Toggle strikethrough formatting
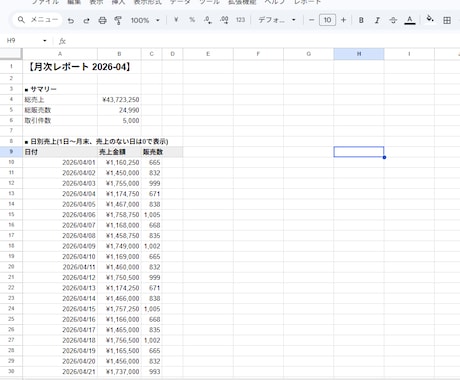The image size is (460, 380). click(393, 20)
